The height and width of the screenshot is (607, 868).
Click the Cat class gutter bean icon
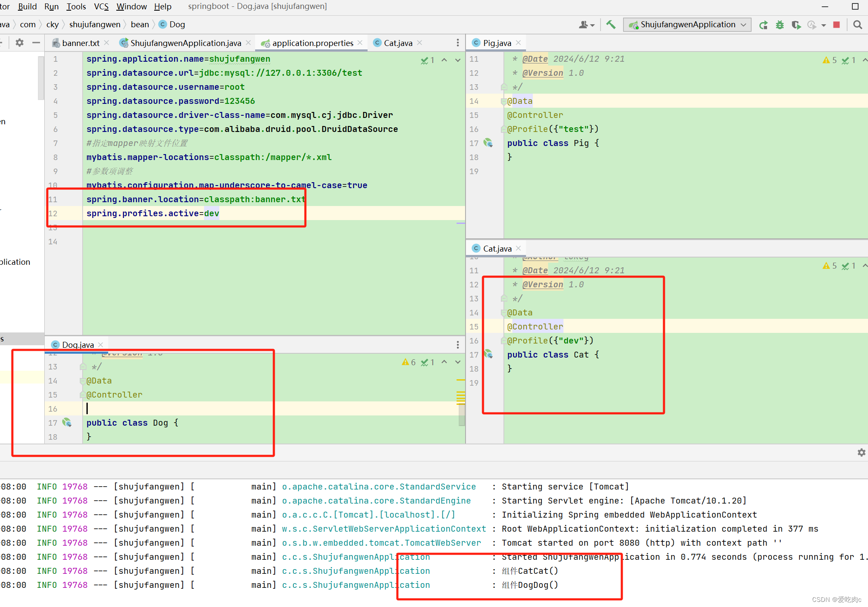[488, 354]
